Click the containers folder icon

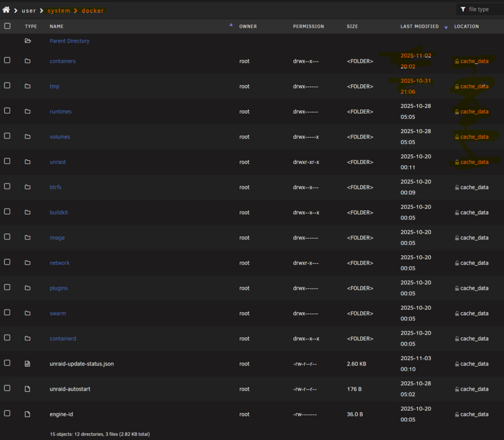coord(28,61)
